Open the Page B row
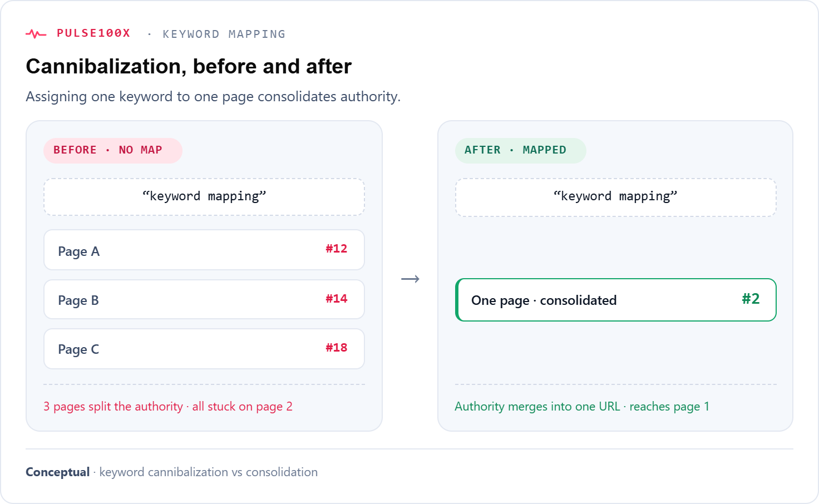The width and height of the screenshot is (819, 504). coord(204,299)
